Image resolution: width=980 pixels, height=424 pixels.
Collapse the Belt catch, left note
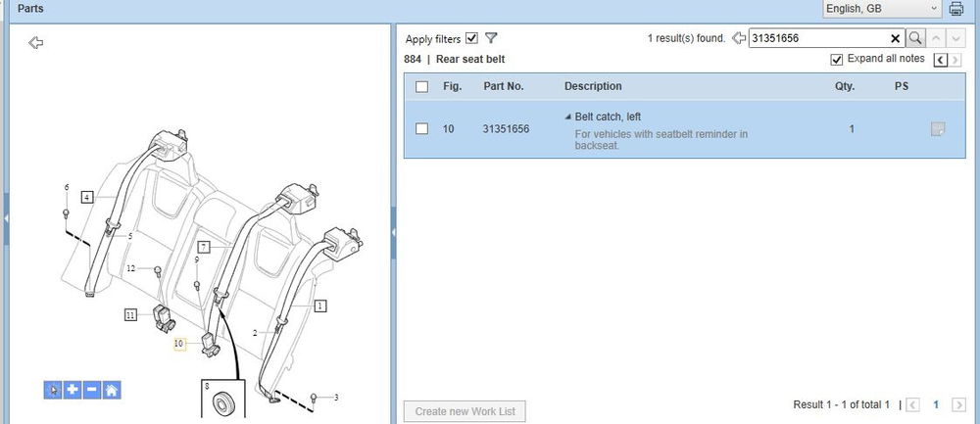pyautogui.click(x=568, y=118)
